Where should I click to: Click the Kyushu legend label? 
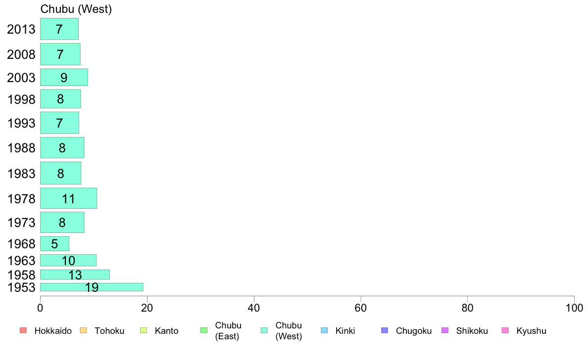[531, 331]
